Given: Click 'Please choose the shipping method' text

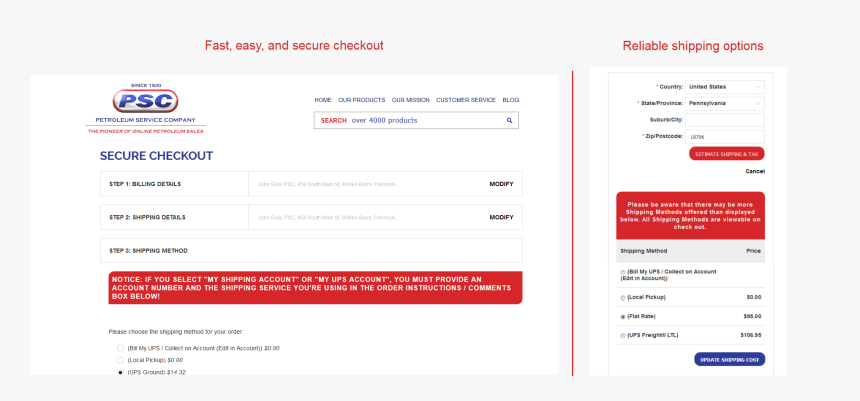Looking at the screenshot, I should 176,332.
